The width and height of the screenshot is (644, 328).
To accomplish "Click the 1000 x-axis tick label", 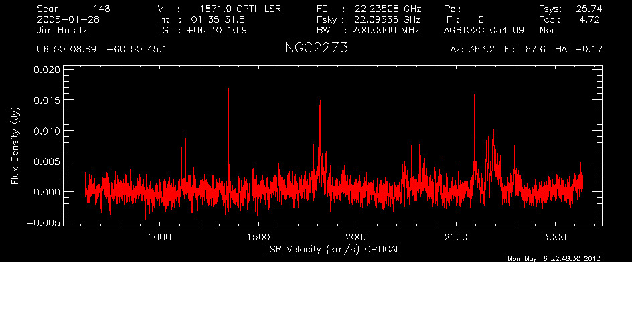I will tap(159, 237).
